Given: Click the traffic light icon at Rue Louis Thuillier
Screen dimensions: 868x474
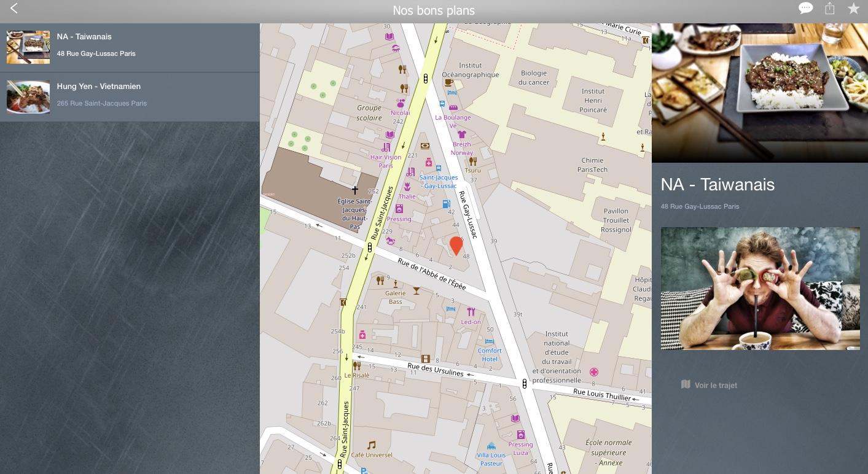Looking at the screenshot, I should click(524, 384).
